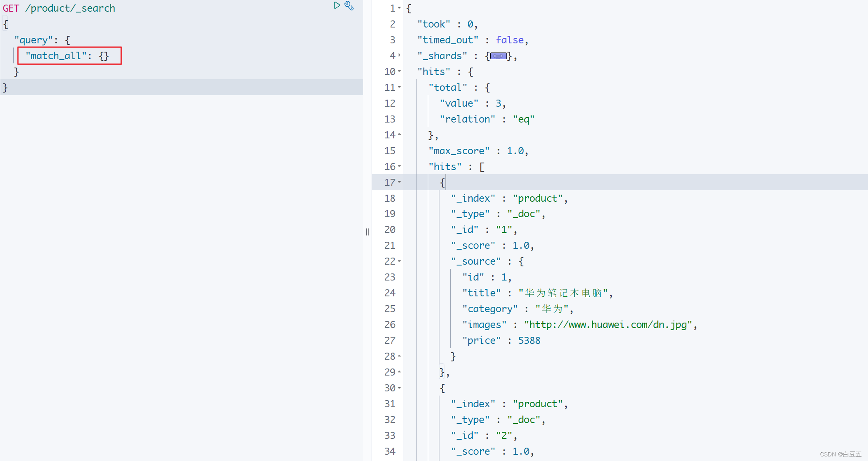This screenshot has width=868, height=461.
Task: Click the "_score" line at line 21
Action: coord(492,246)
